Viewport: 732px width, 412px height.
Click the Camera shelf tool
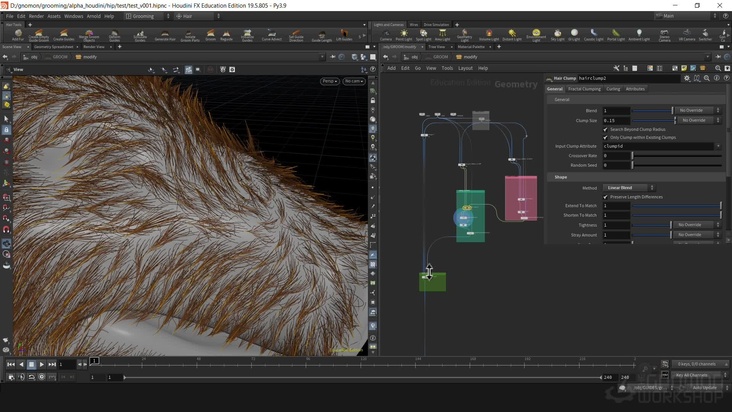(386, 36)
